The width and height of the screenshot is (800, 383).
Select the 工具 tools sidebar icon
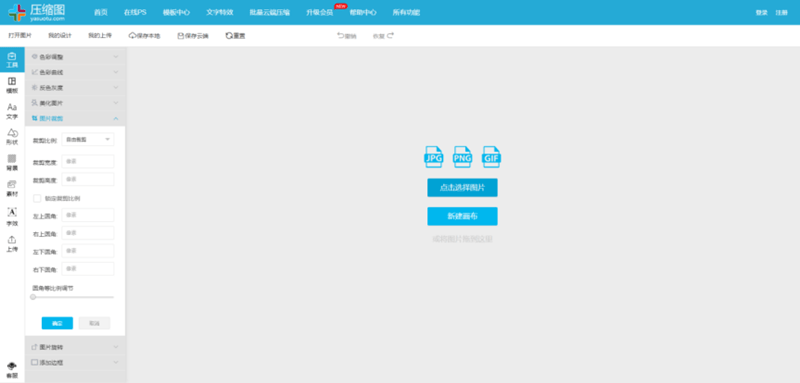tap(12, 60)
